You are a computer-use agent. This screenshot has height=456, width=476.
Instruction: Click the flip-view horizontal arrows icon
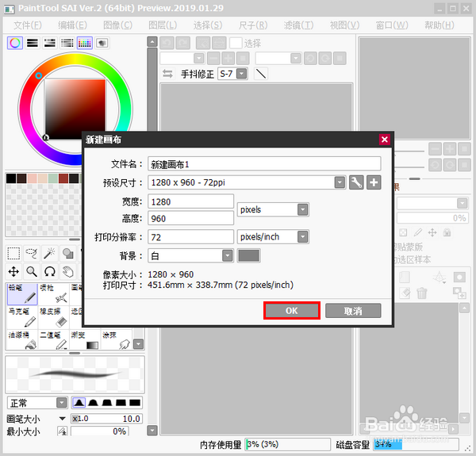click(167, 74)
